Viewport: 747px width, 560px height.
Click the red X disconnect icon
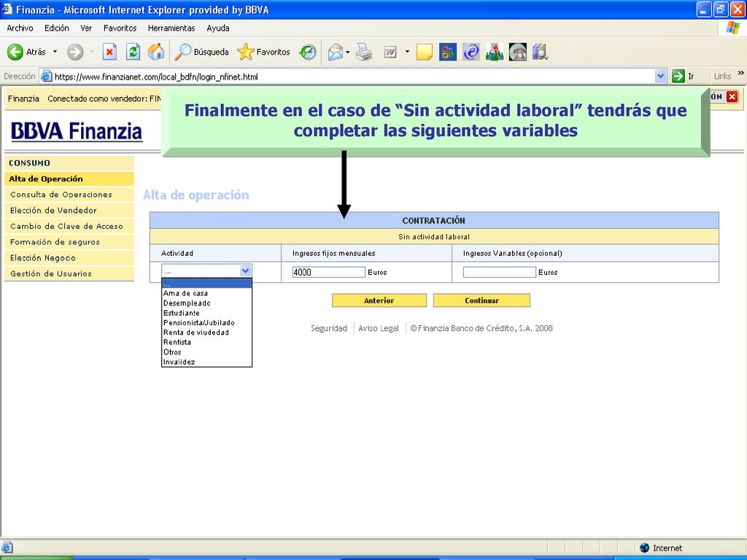(x=732, y=97)
